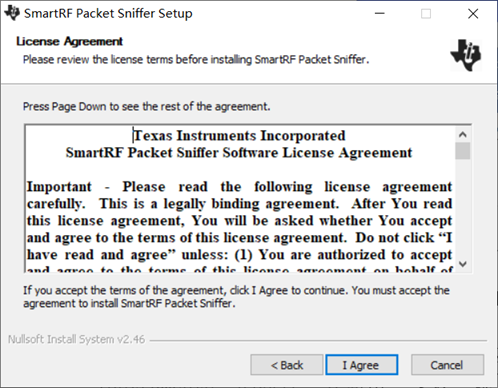
Task: Cancel the SmartRF Packet Sniffer setup
Action: point(447,365)
